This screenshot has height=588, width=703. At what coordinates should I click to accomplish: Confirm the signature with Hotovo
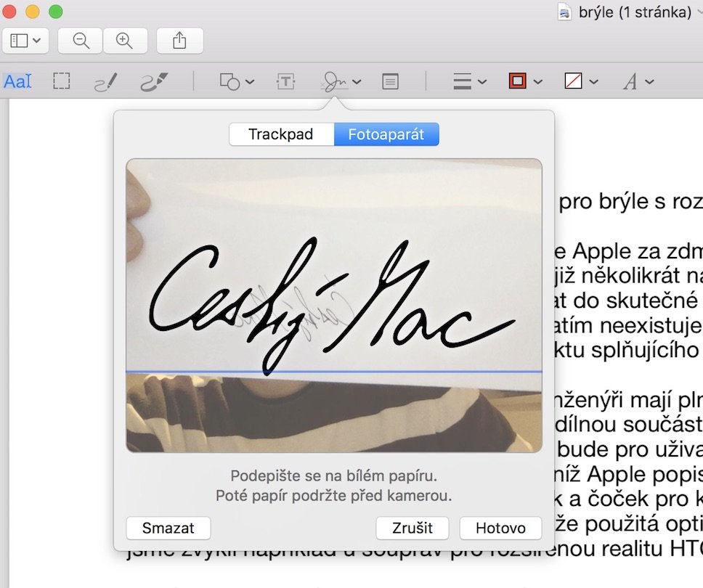click(500, 528)
